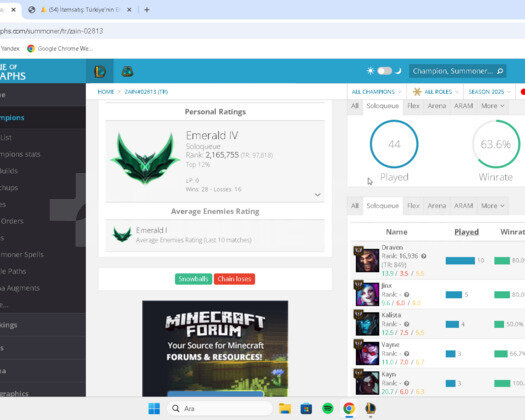Open the Season 2025 dropdown
Viewport: 525px width, 420px height.
coord(489,92)
